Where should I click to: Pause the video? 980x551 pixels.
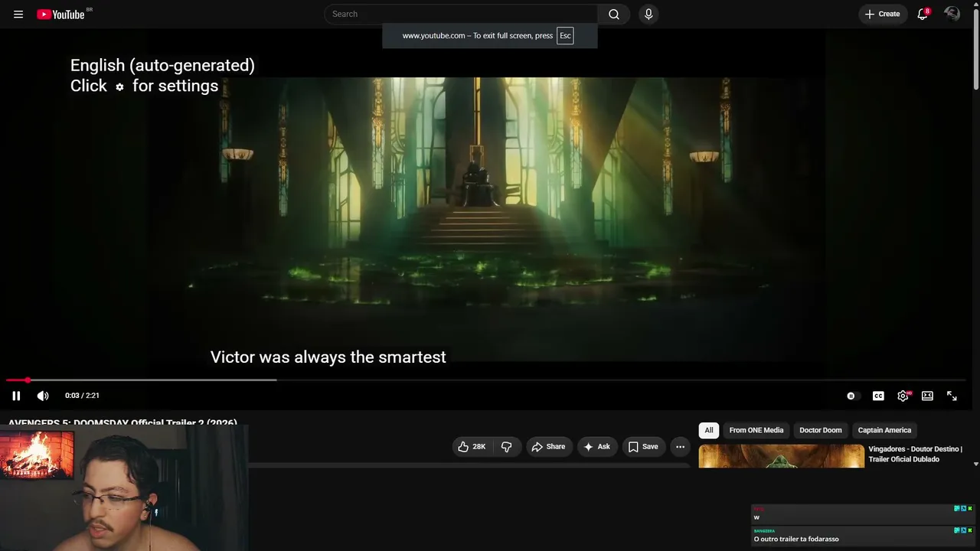(16, 396)
